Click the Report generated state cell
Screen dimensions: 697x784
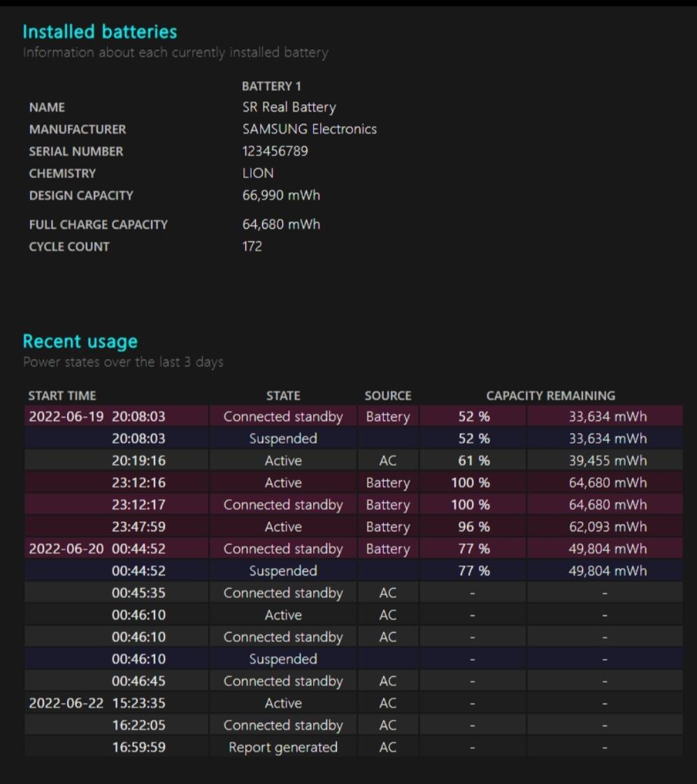pos(283,747)
